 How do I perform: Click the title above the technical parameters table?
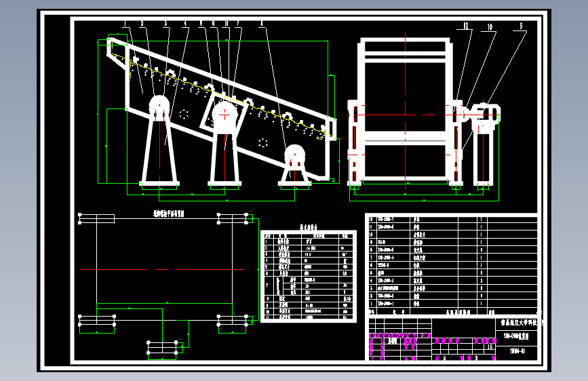(309, 227)
